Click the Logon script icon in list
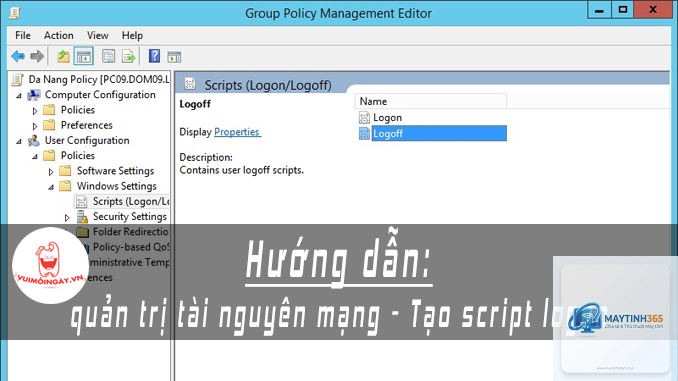 [365, 118]
